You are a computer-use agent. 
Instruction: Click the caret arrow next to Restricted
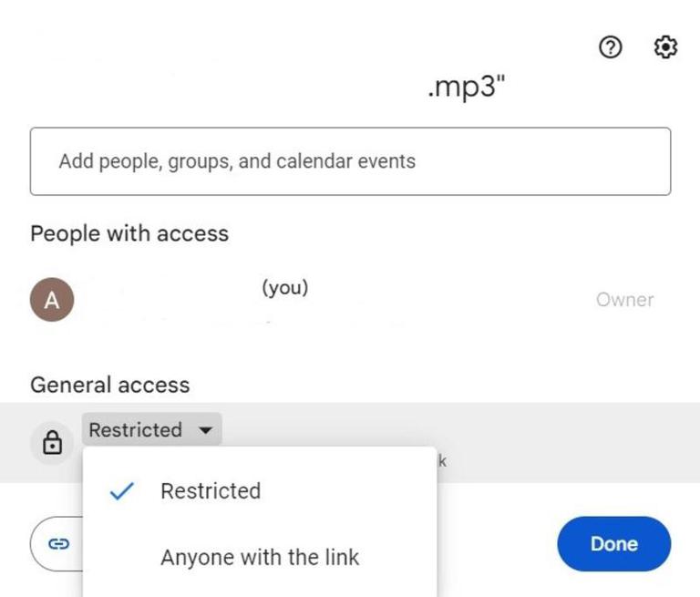[x=206, y=429]
